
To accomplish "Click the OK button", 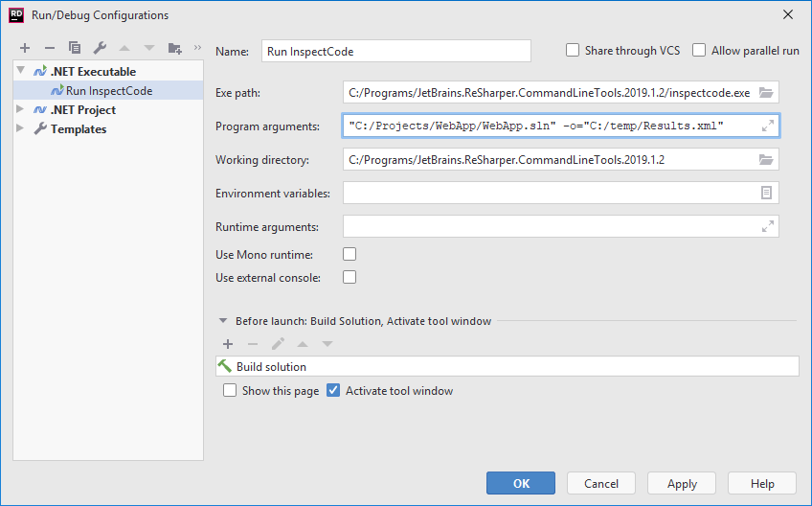I will point(521,484).
